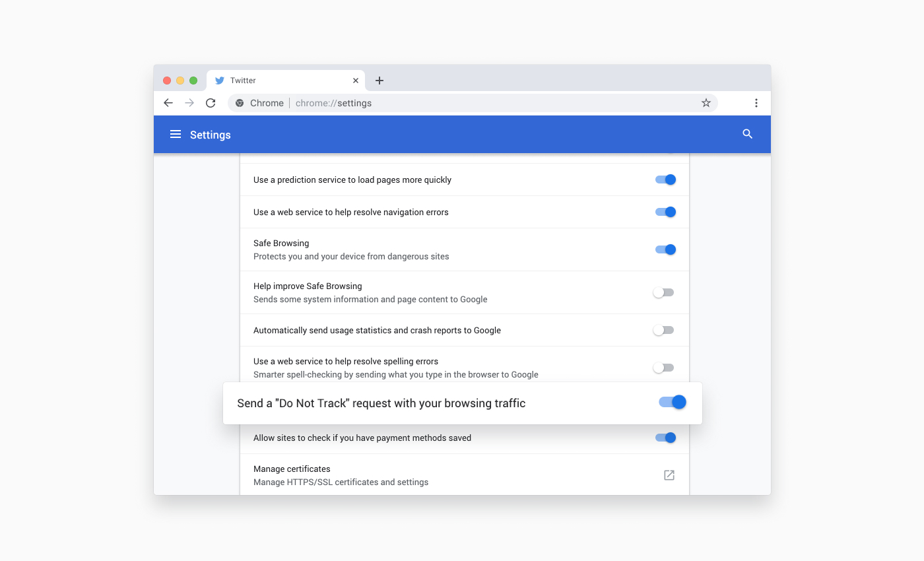Click the site info icon in the address bar
The image size is (924, 561).
pos(238,103)
